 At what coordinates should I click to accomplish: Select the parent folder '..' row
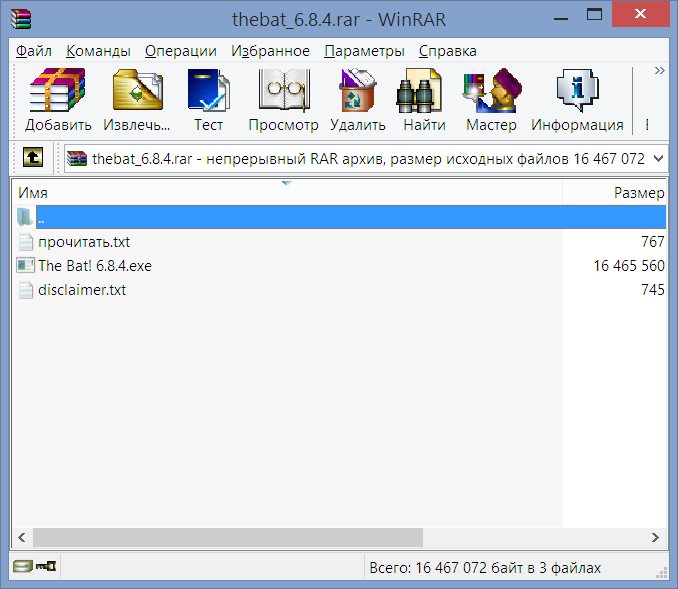(x=341, y=217)
